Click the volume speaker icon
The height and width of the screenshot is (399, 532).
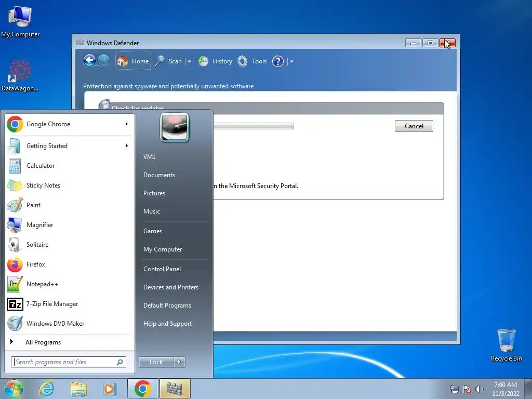point(480,389)
